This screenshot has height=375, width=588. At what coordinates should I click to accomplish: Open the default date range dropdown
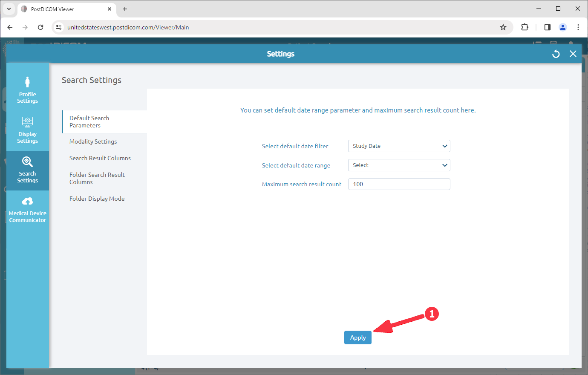(x=399, y=165)
